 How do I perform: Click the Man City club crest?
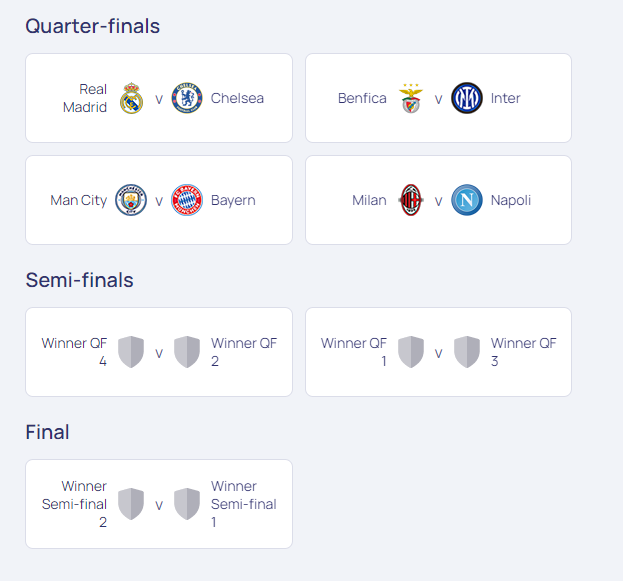[x=131, y=200]
